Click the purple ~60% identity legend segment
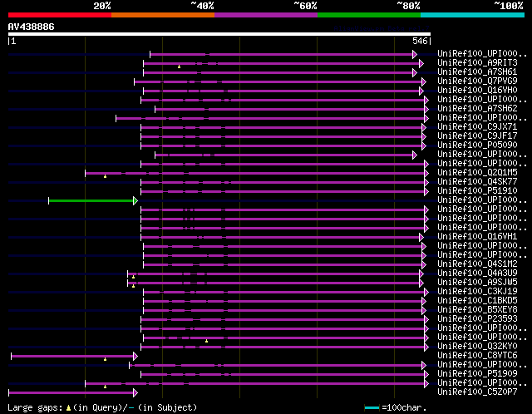This screenshot has width=532, height=414. point(266,15)
